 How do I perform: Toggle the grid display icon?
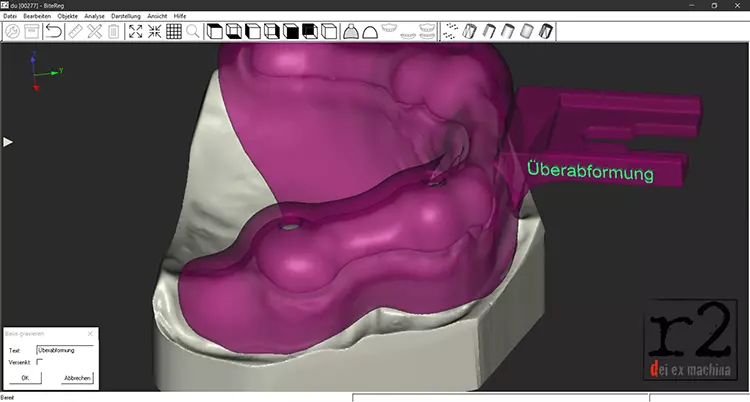pyautogui.click(x=174, y=32)
